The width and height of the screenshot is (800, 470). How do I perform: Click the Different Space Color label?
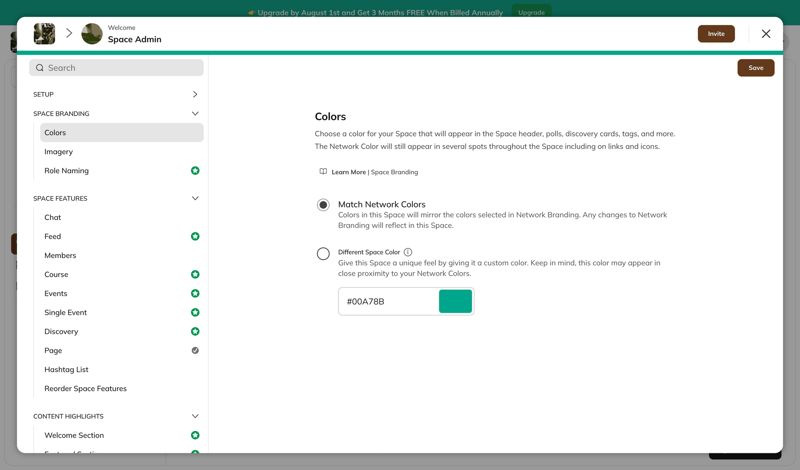click(369, 252)
